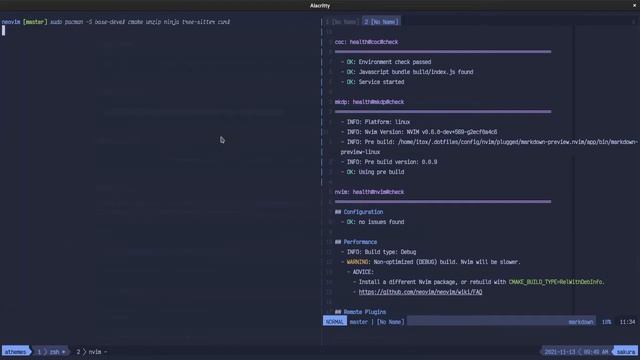Image resolution: width=640 pixels, height=360 pixels.
Task: Click the ## Configuration heading
Action: 359,212
